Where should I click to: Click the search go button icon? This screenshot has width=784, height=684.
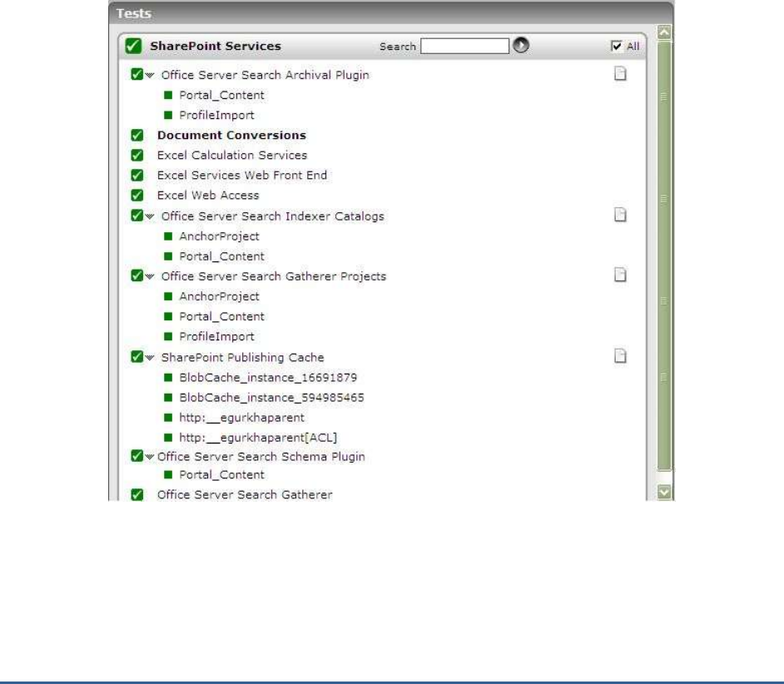tap(520, 46)
